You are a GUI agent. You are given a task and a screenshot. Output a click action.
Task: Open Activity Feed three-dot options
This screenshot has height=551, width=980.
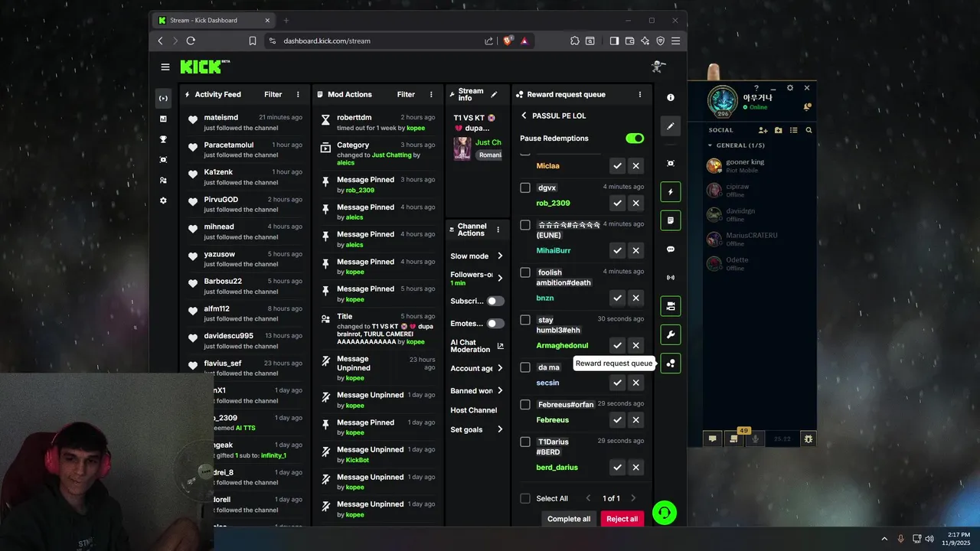point(298,94)
